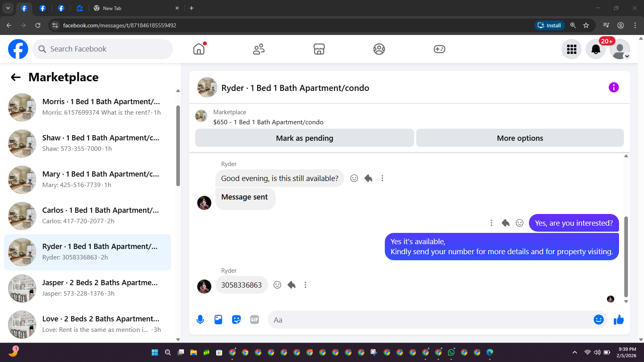
Task: Expand the account profile menu
Action: [x=620, y=49]
